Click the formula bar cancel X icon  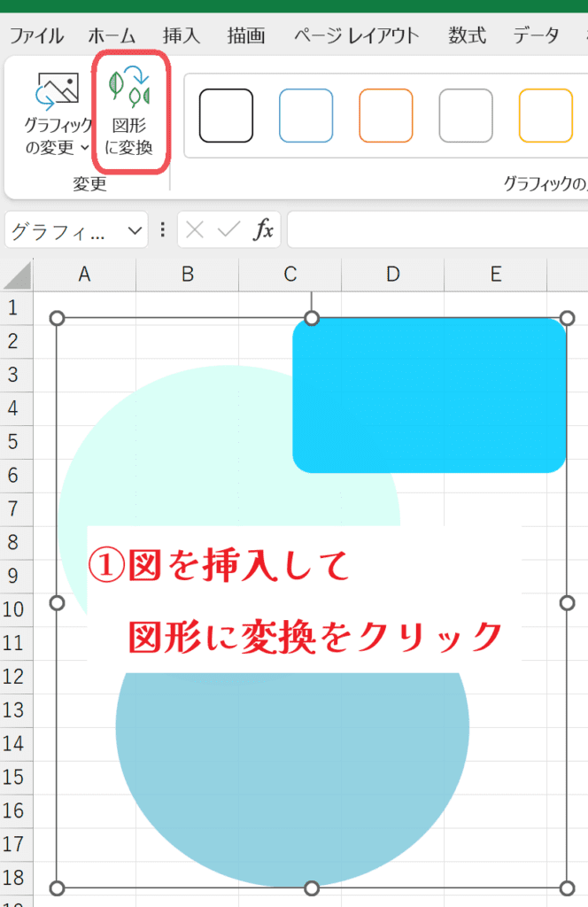(x=195, y=230)
